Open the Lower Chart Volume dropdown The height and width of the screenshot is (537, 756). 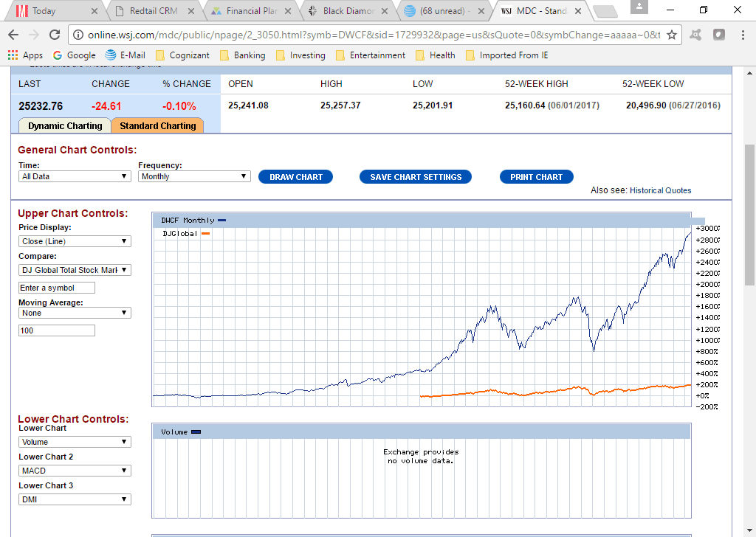coord(75,442)
